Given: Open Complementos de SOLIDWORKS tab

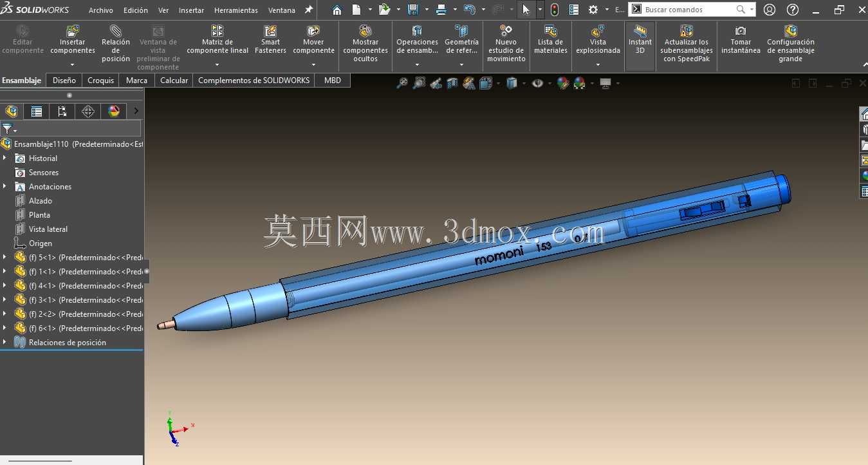Looking at the screenshot, I should tap(254, 81).
